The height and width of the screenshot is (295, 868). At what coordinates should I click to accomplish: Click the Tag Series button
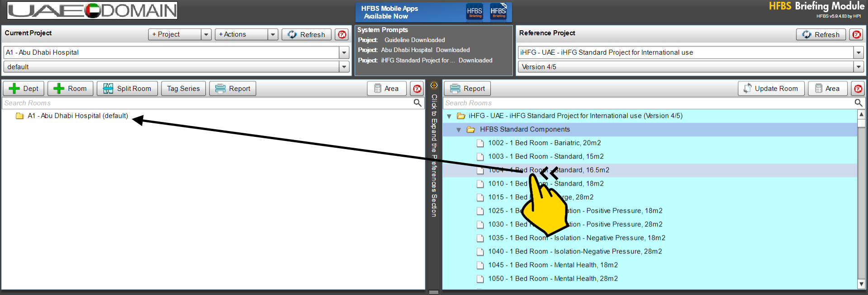(183, 89)
